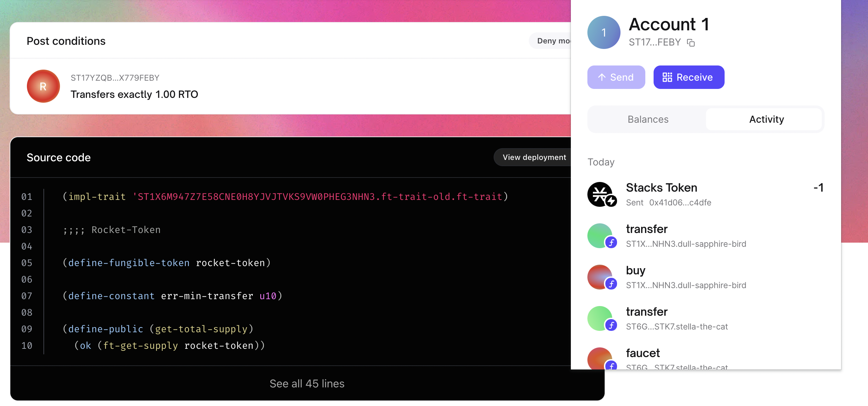Screen dimensions: 868x406
Task: Click the Stacks Token circular logo
Action: pos(602,194)
